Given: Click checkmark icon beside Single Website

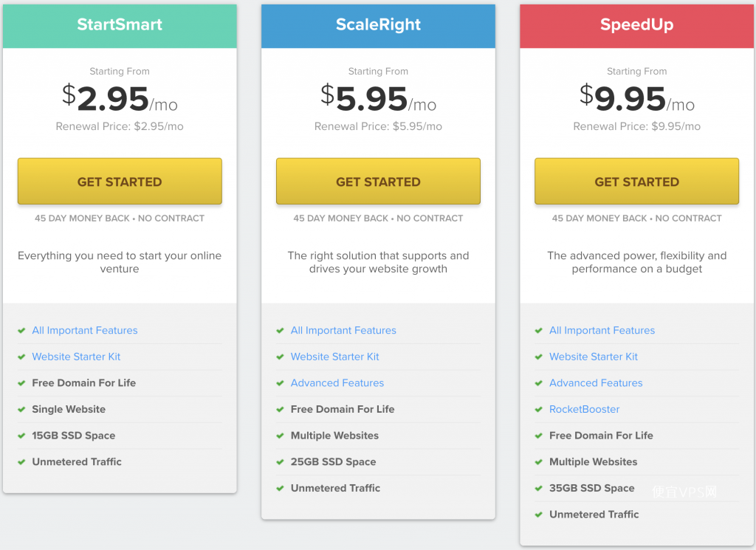Looking at the screenshot, I should click(21, 410).
